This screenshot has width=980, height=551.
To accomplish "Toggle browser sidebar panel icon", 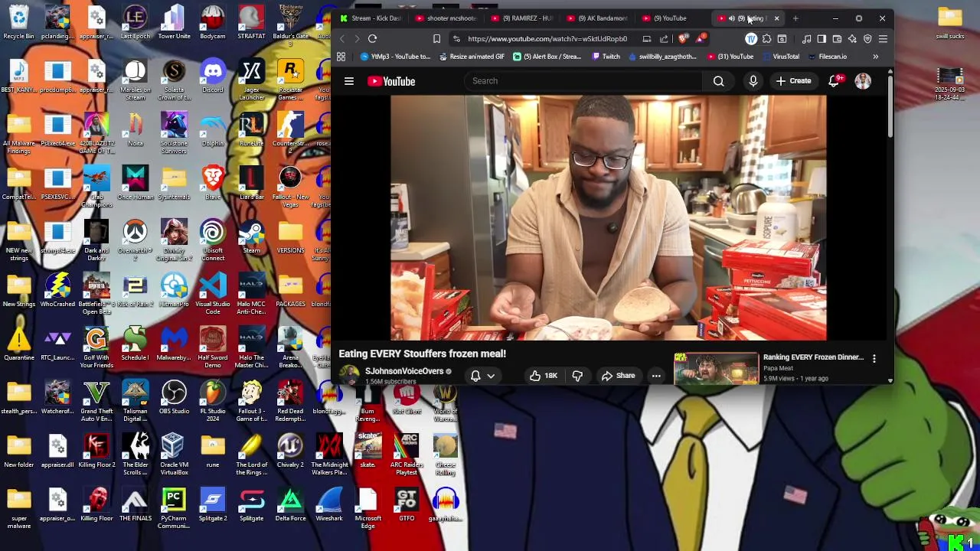I will point(822,38).
